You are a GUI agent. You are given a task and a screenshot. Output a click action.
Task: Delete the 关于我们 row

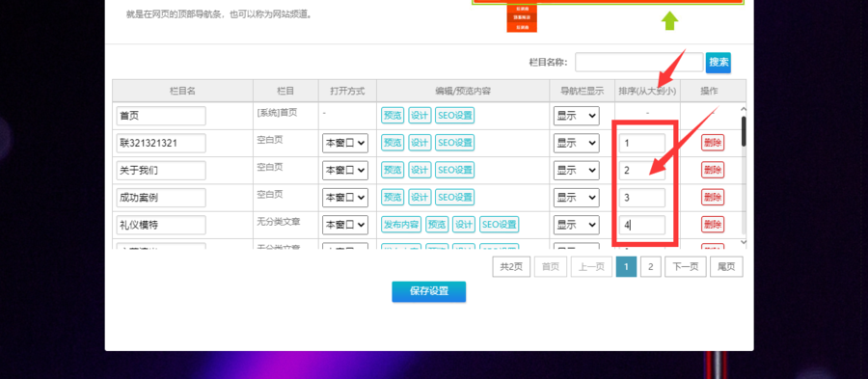tap(713, 170)
